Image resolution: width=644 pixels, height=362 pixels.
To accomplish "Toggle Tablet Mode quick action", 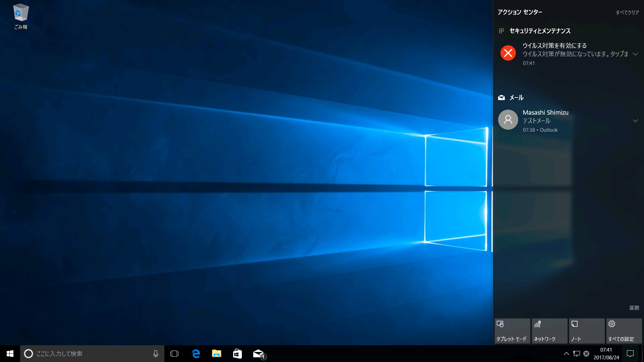I will [512, 331].
